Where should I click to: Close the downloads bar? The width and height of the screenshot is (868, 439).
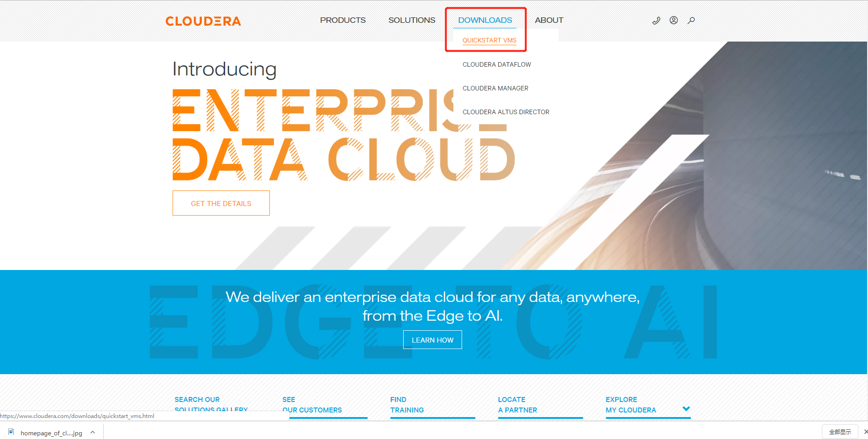[x=865, y=432]
